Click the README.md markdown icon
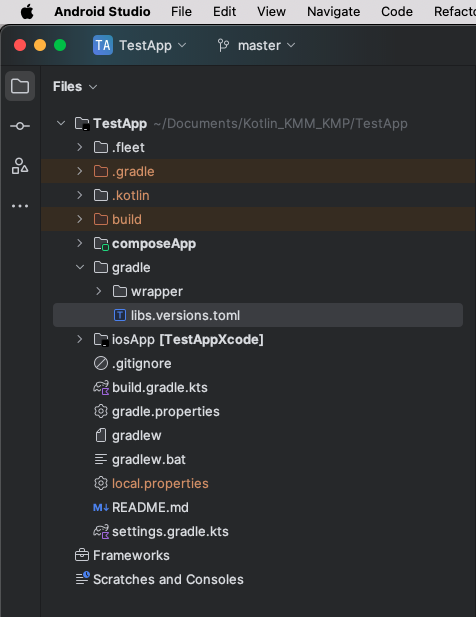Image resolution: width=476 pixels, height=617 pixels. point(101,507)
